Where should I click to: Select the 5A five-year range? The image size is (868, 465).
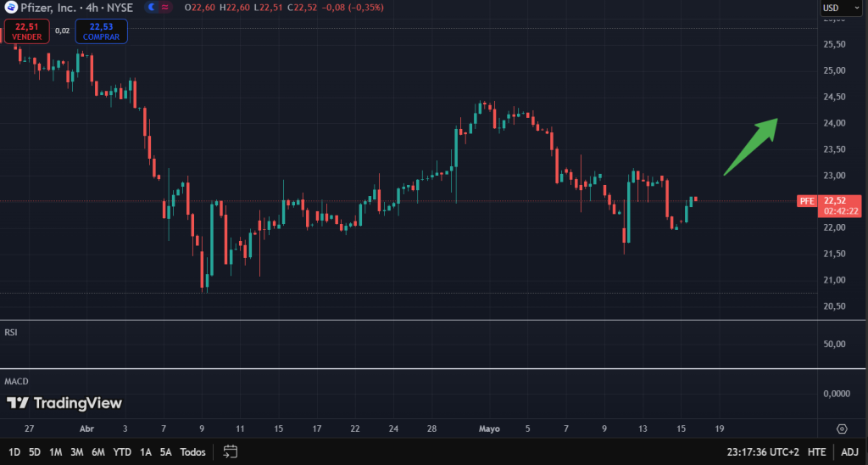(x=165, y=452)
